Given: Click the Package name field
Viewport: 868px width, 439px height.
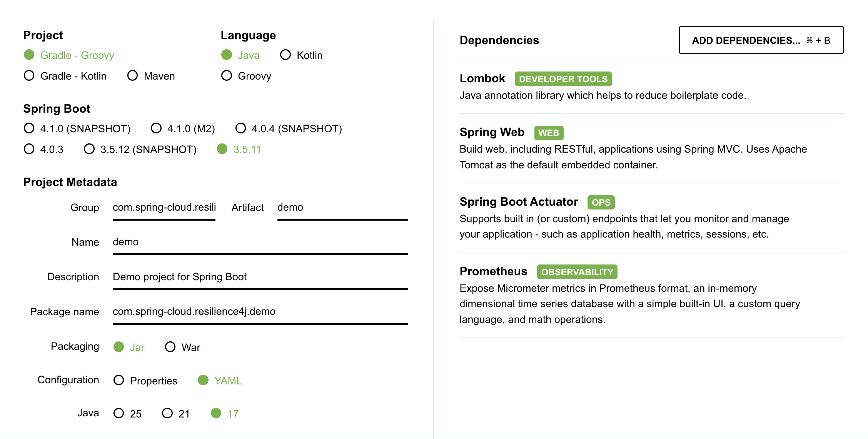Looking at the screenshot, I should [x=260, y=311].
